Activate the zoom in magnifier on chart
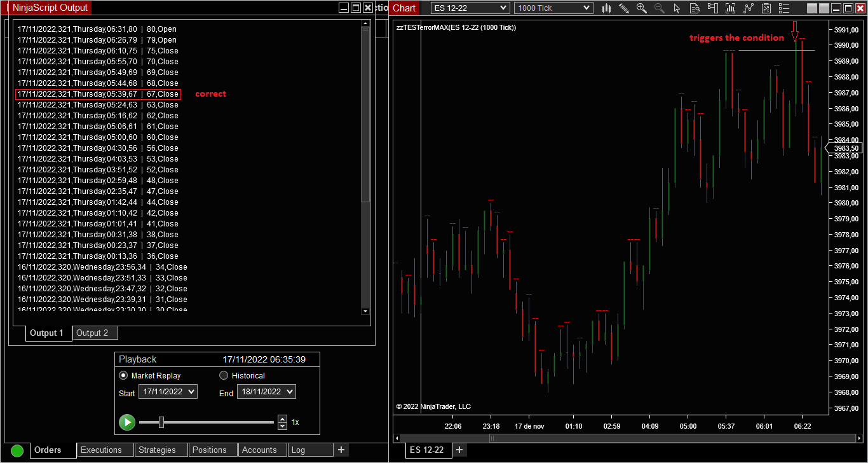Viewport: 868px width, 463px height. pyautogui.click(x=642, y=8)
